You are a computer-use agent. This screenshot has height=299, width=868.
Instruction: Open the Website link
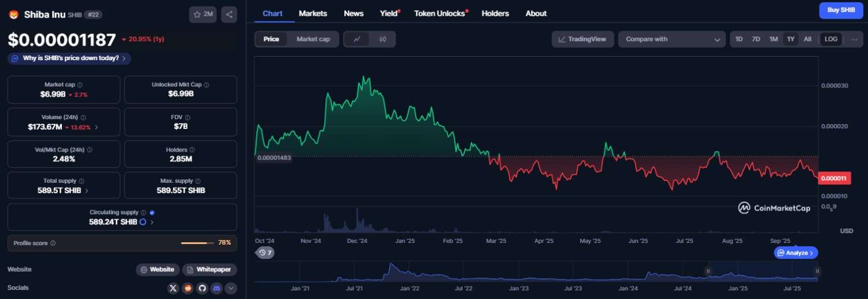point(157,270)
